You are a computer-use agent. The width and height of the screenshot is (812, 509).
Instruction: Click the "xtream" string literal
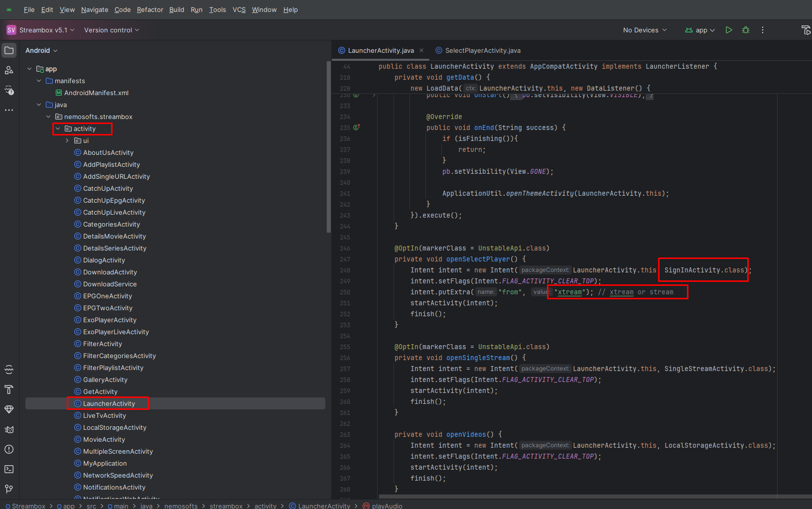(570, 292)
